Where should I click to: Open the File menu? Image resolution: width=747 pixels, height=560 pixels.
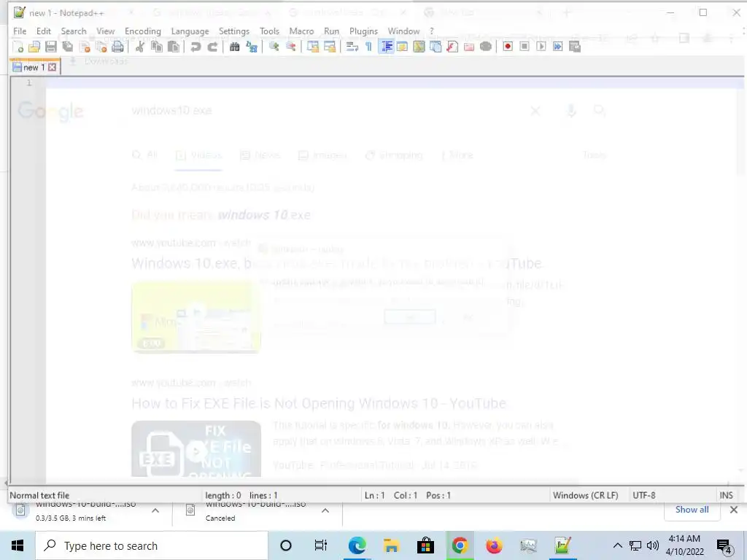[x=20, y=31]
